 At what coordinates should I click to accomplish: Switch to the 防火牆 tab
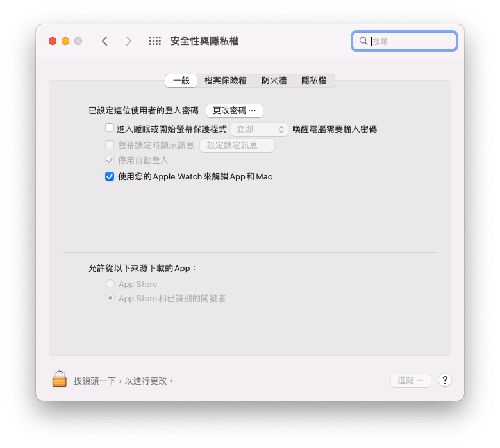click(274, 80)
